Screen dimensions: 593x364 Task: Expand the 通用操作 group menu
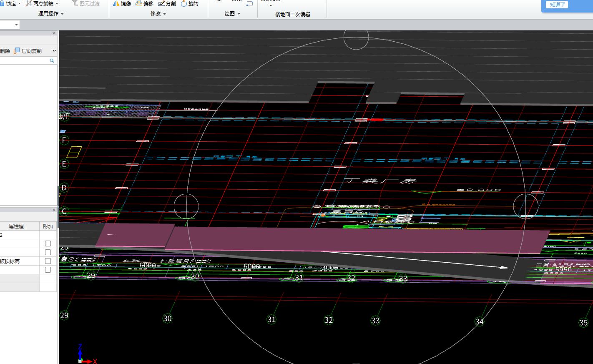pyautogui.click(x=63, y=14)
